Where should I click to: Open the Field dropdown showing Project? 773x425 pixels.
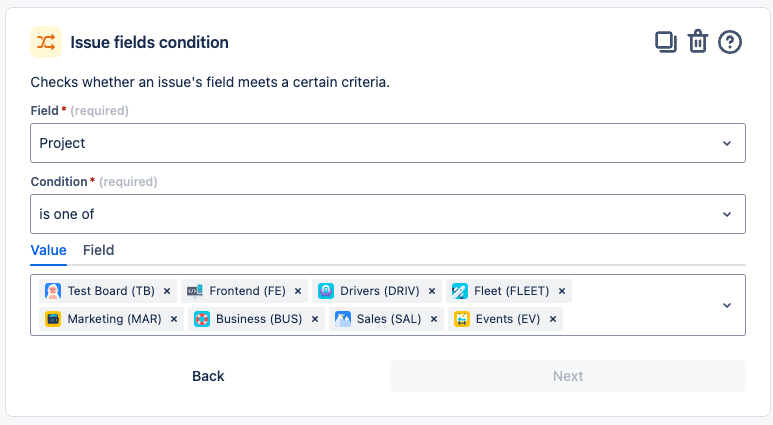click(388, 143)
